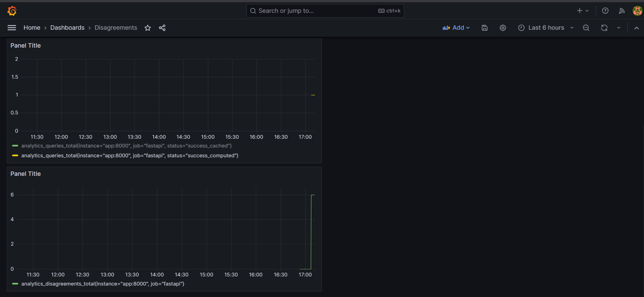
Task: Click the Search or jump to field
Action: tap(325, 11)
